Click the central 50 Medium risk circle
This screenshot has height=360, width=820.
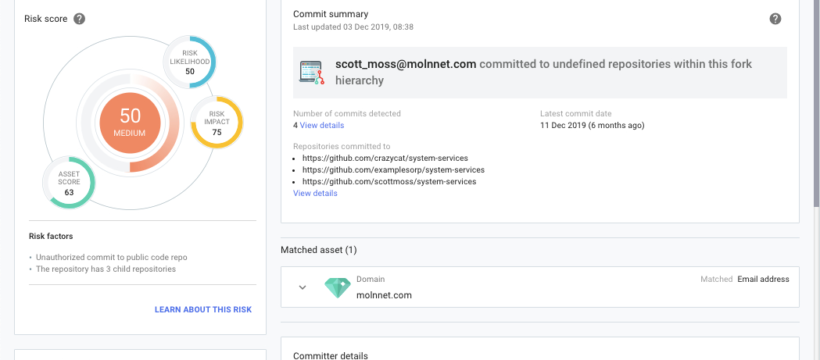click(130, 123)
